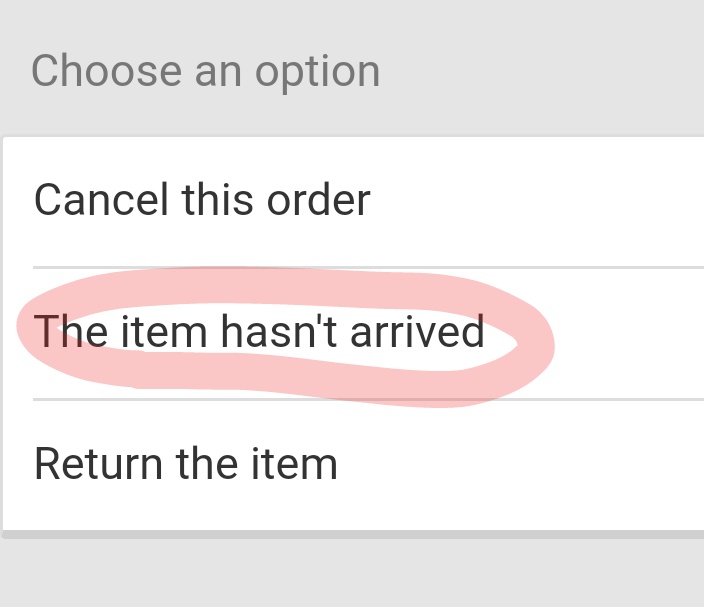Click the gray area below the options list

pos(352,573)
